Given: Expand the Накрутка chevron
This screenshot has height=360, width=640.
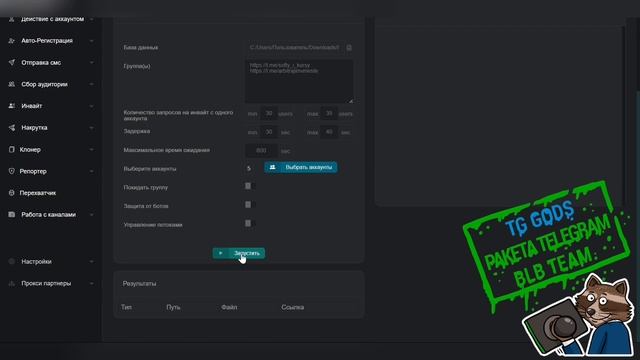Looking at the screenshot, I should tap(91, 128).
